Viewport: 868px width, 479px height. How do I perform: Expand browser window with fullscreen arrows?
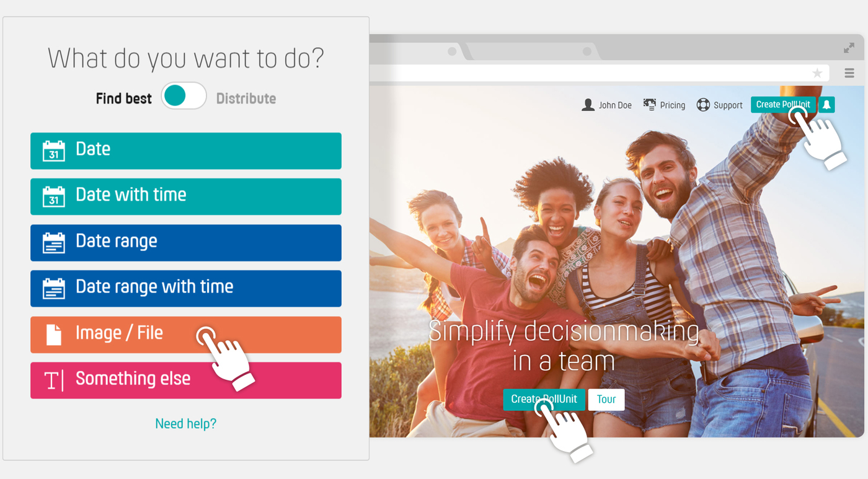tap(849, 48)
